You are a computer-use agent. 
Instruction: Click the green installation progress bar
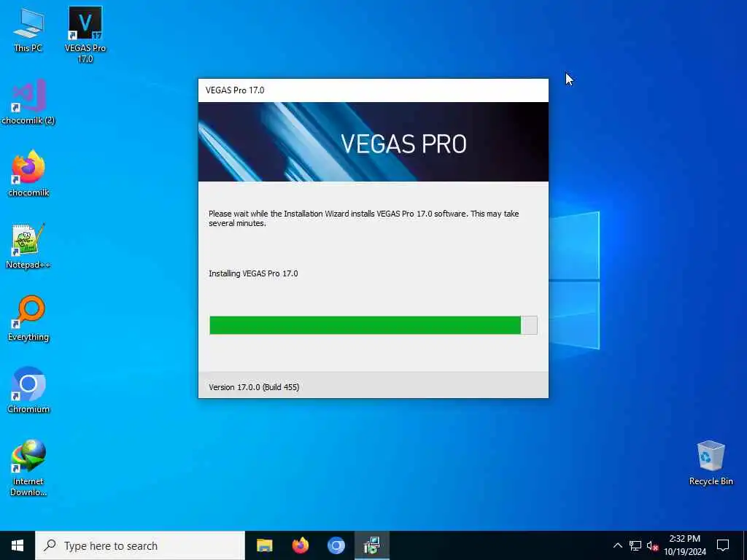373,325
